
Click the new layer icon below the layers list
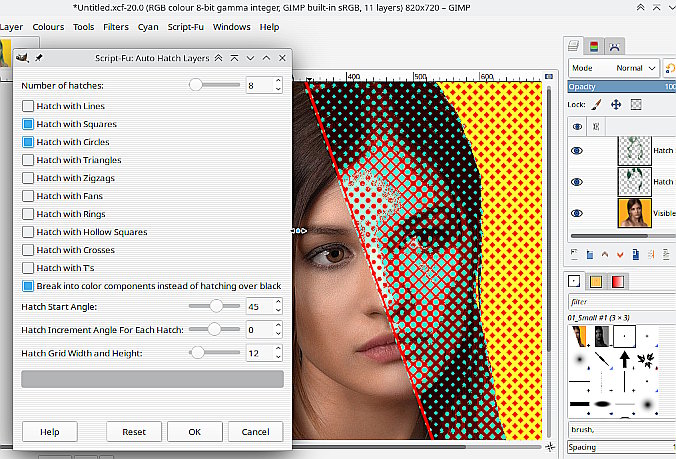click(574, 254)
